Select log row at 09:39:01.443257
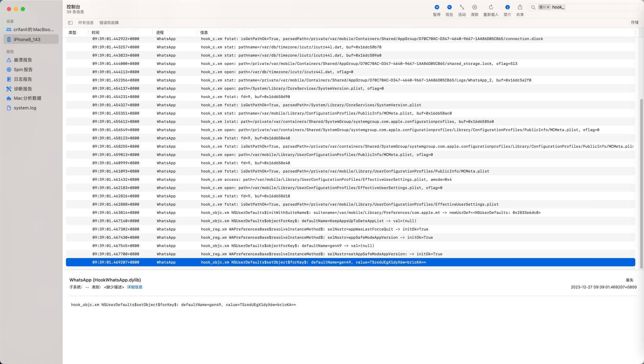 coord(350,47)
